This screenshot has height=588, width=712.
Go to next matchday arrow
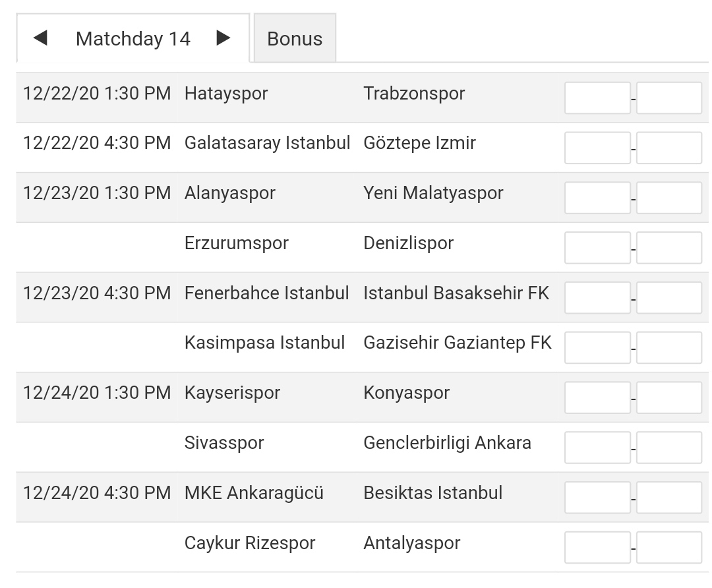click(x=223, y=38)
